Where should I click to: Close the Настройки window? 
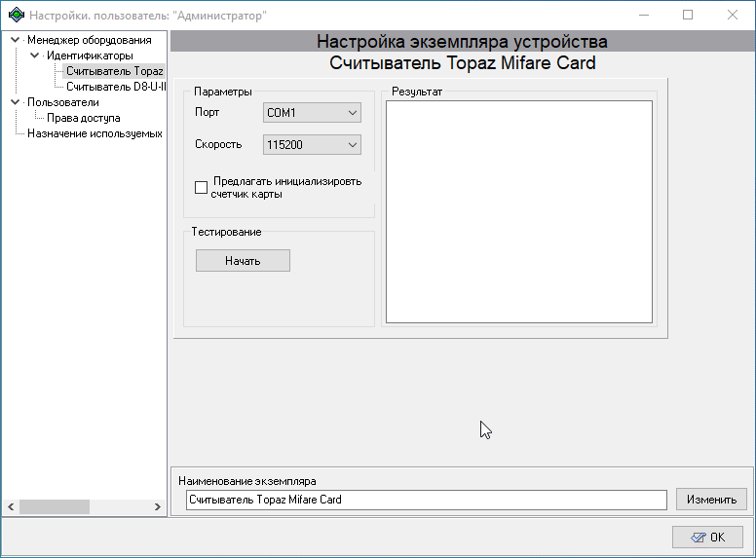pyautogui.click(x=733, y=15)
